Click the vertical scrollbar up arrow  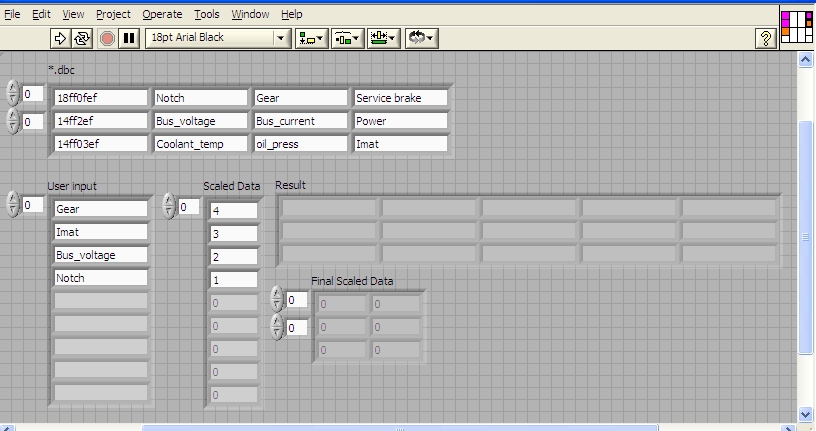(x=806, y=60)
